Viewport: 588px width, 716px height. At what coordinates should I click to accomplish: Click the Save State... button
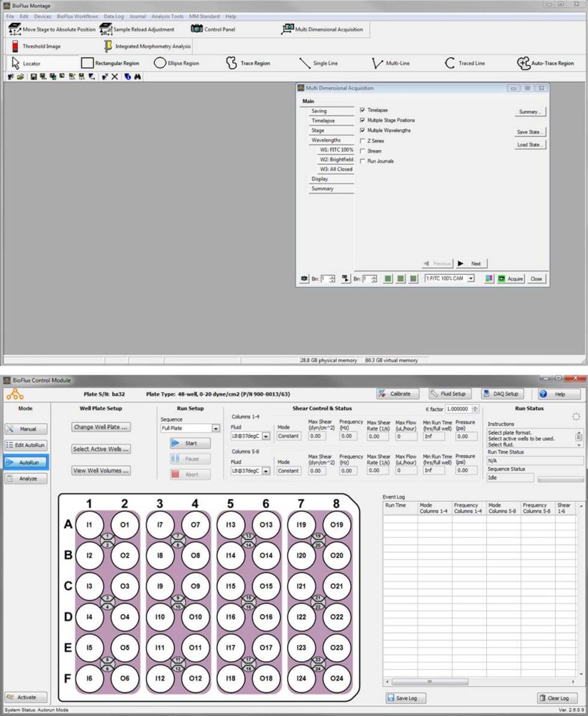point(529,132)
